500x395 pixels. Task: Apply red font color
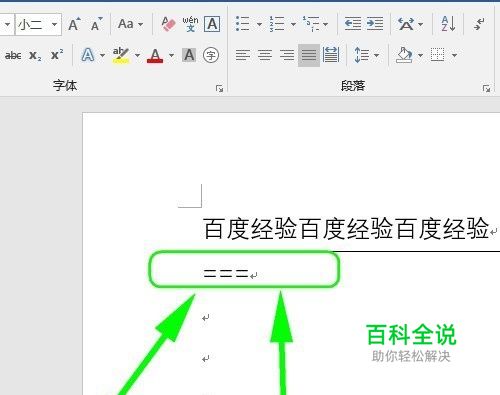155,55
